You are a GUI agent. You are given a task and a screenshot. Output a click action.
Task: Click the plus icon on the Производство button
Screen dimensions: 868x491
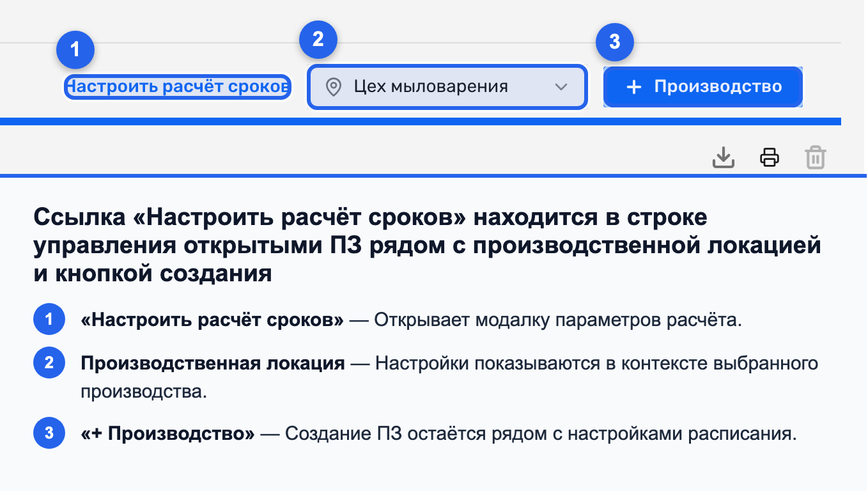[x=633, y=87]
